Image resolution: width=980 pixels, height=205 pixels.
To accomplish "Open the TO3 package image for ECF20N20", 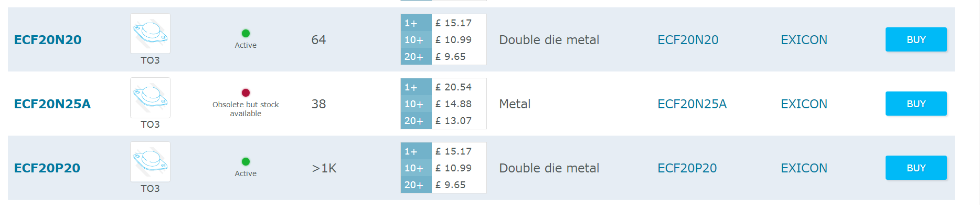I will coord(150,34).
